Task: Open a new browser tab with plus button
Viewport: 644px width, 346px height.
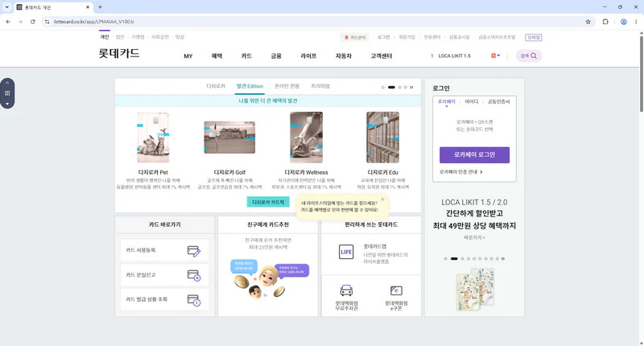Action: (x=100, y=7)
